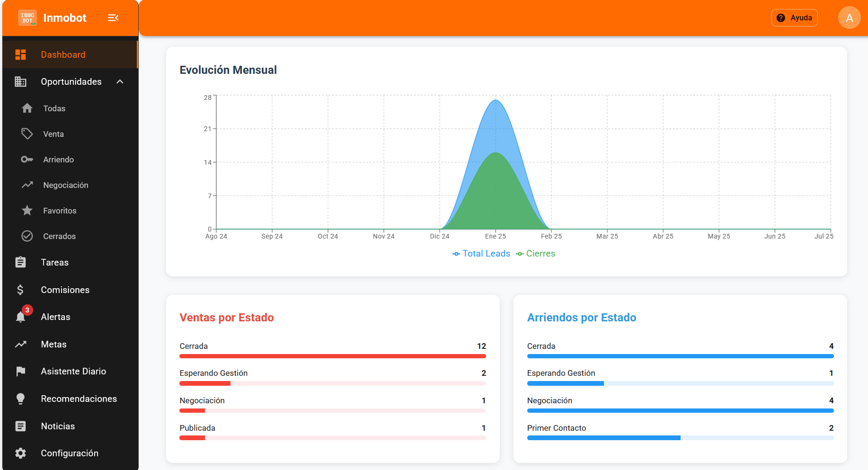Open the Dashboard menu item
Image resolution: width=868 pixels, height=470 pixels.
coord(70,54)
